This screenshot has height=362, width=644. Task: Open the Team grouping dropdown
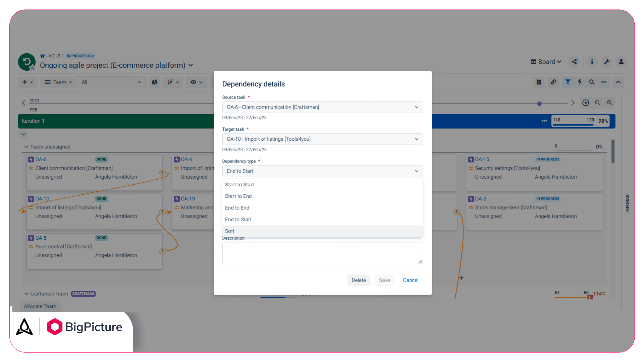coord(58,82)
